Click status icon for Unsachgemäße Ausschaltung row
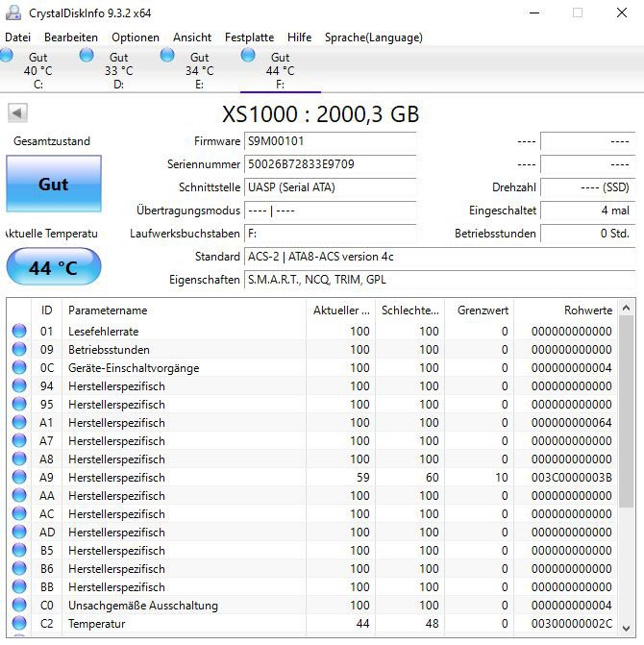The width and height of the screenshot is (644, 645). (x=19, y=606)
